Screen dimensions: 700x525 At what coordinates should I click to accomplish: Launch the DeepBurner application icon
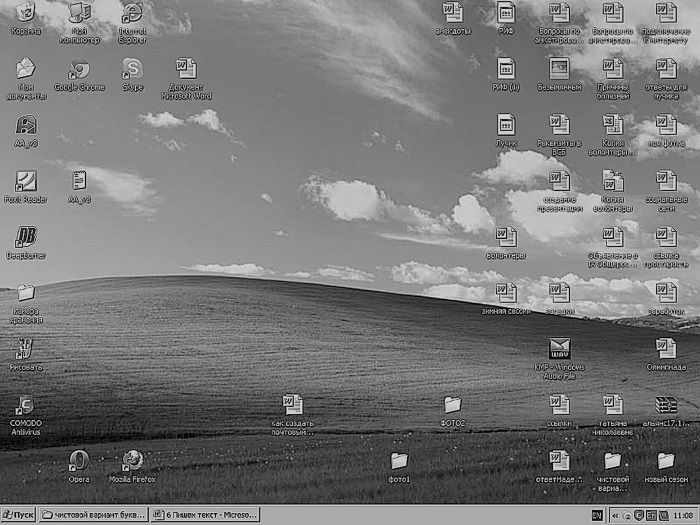(x=26, y=238)
